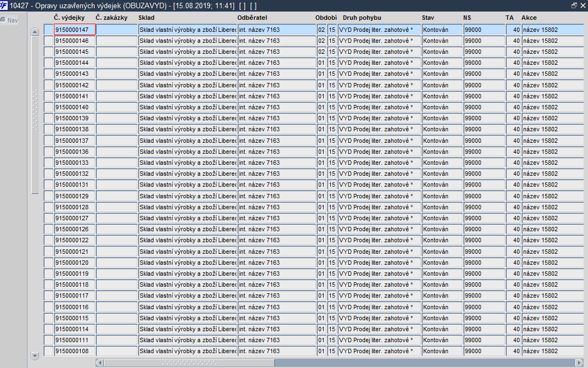Image resolution: width=588 pixels, height=368 pixels.
Task: Click issue number field 9150000132
Action: coord(75,174)
